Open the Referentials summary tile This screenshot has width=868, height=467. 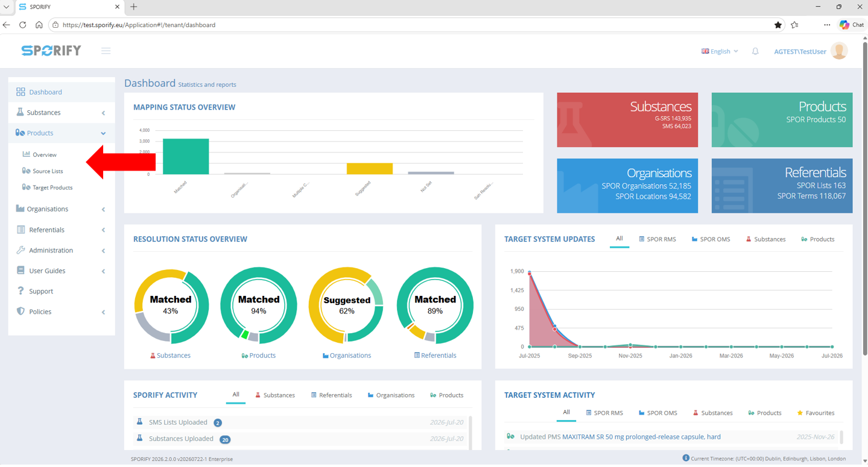pyautogui.click(x=782, y=186)
